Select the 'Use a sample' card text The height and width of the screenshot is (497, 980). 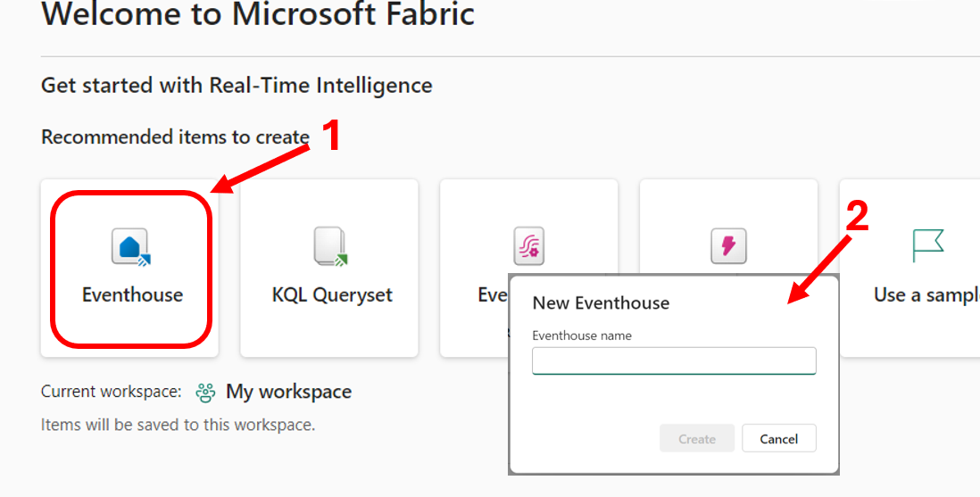tap(926, 294)
